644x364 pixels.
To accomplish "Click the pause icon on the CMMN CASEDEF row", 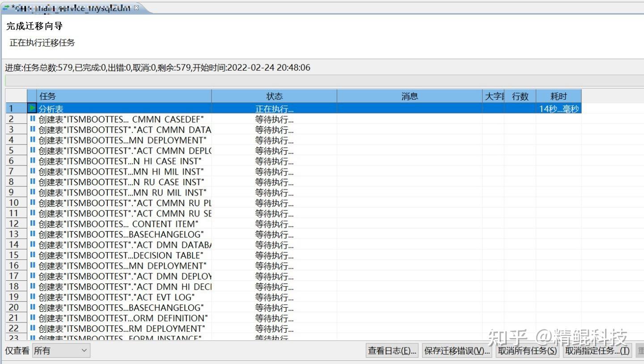I will tap(33, 119).
